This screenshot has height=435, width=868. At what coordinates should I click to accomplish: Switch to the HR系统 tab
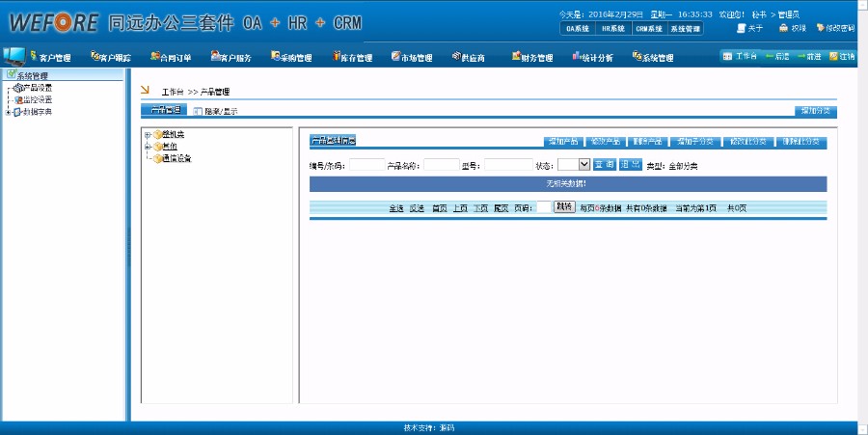coord(613,29)
